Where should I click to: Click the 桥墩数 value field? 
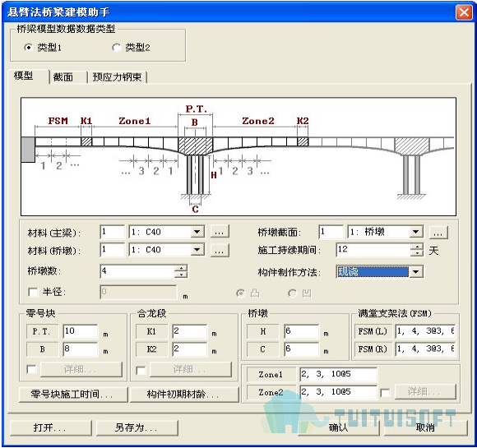coord(137,271)
